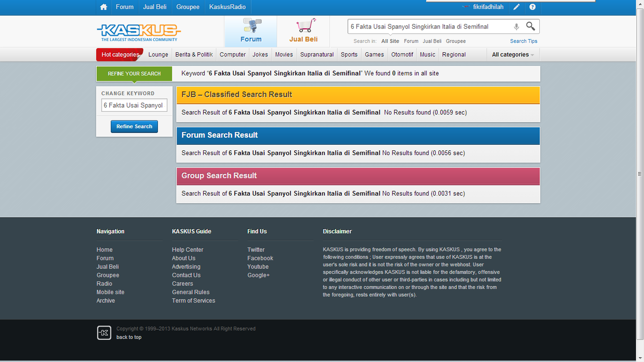
Task: Open the Music category
Action: (428, 55)
